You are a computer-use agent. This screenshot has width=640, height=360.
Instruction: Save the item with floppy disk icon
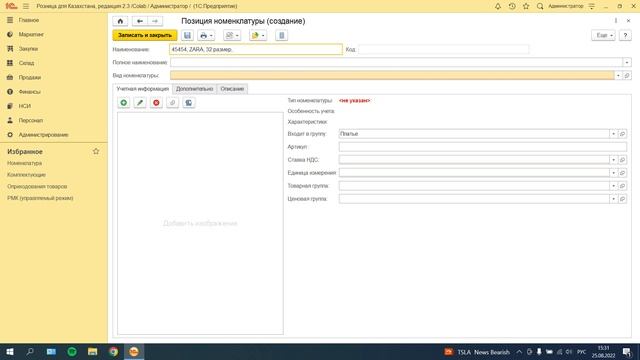(x=187, y=36)
